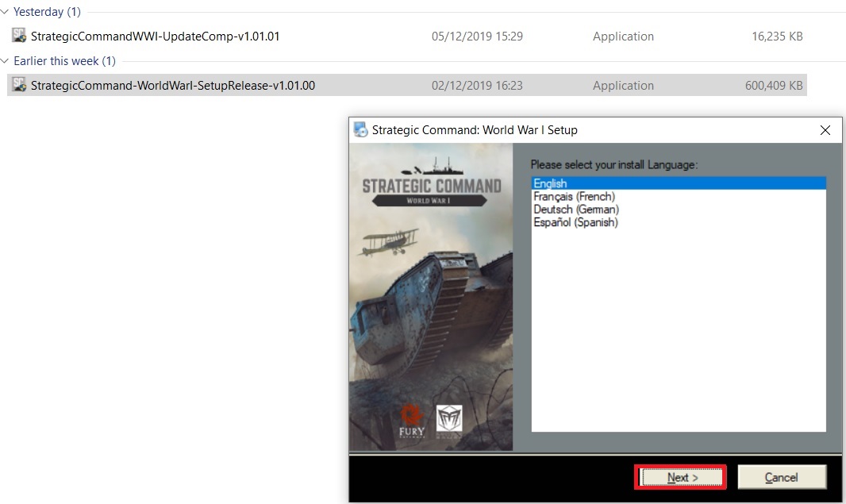Click Application type of SetupRelease file
The height and width of the screenshot is (504, 846).
point(623,85)
